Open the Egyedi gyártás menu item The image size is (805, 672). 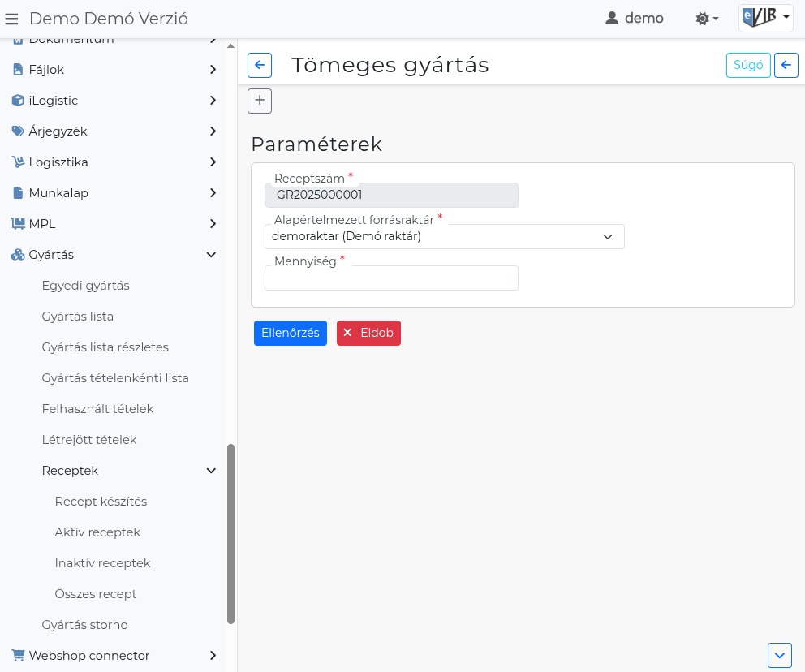tap(85, 286)
